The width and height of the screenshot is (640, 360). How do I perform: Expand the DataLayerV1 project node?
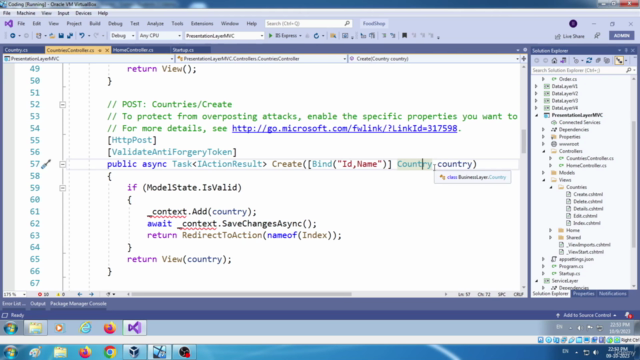(x=536, y=87)
